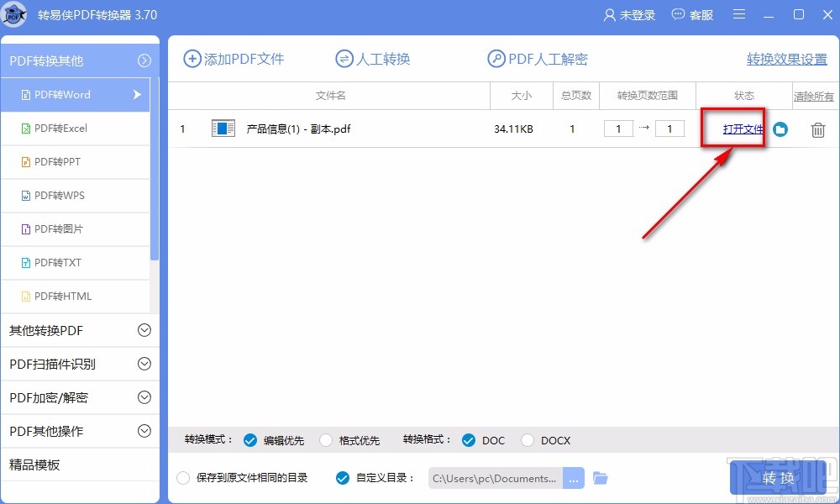Click 未登录 to log in
This screenshot has width=840, height=504.
(628, 14)
